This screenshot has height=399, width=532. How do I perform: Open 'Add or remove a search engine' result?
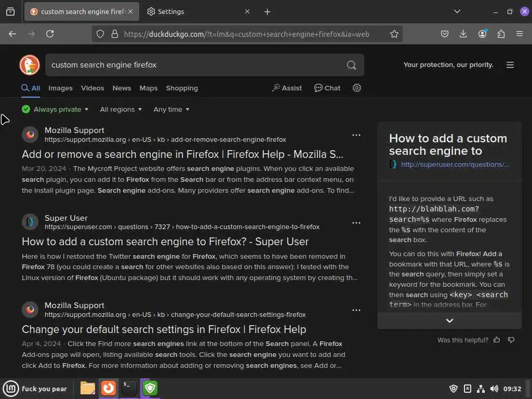182,154
